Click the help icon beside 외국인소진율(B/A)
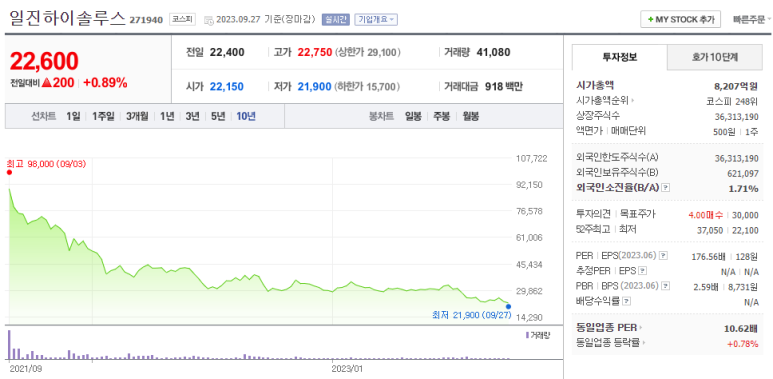This screenshot has width=773, height=379. [x=665, y=188]
